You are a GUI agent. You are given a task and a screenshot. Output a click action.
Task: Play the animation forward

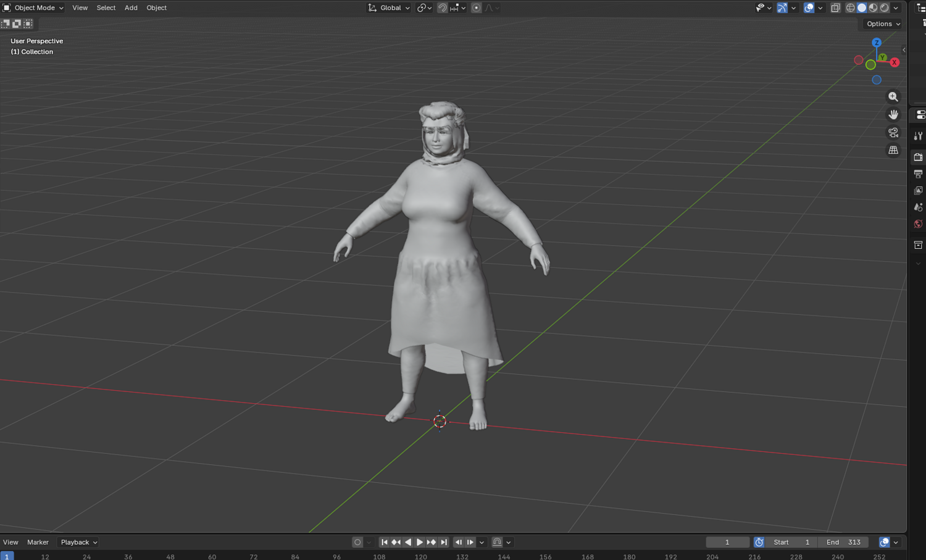[x=419, y=542]
